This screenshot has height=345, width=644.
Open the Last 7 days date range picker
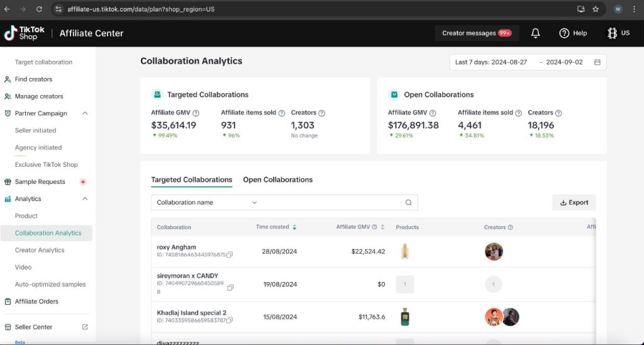(528, 62)
